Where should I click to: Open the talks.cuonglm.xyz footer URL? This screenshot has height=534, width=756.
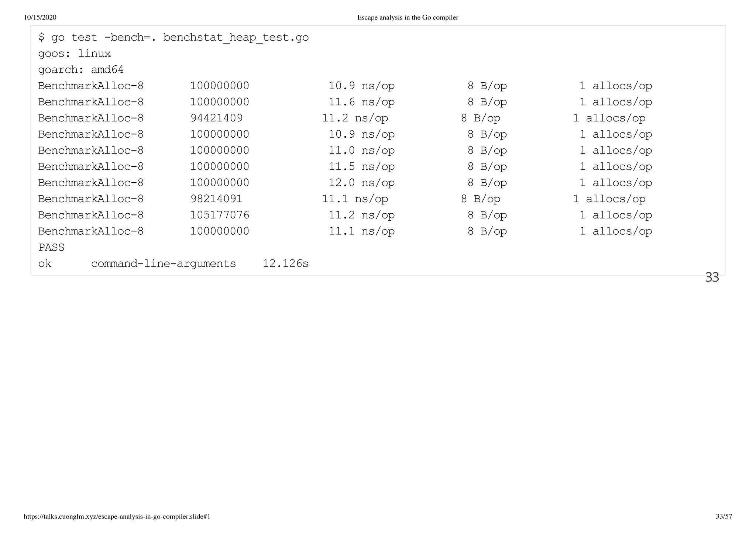pyautogui.click(x=117, y=517)
